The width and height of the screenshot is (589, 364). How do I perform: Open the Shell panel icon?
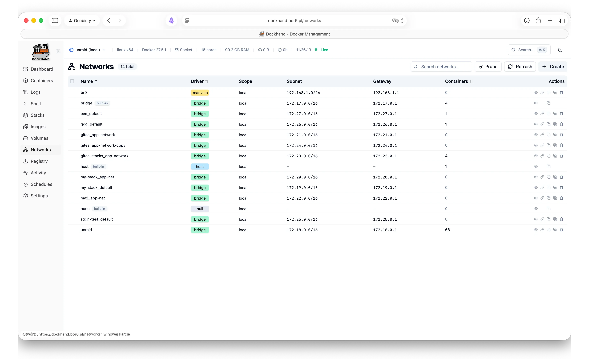click(x=26, y=103)
